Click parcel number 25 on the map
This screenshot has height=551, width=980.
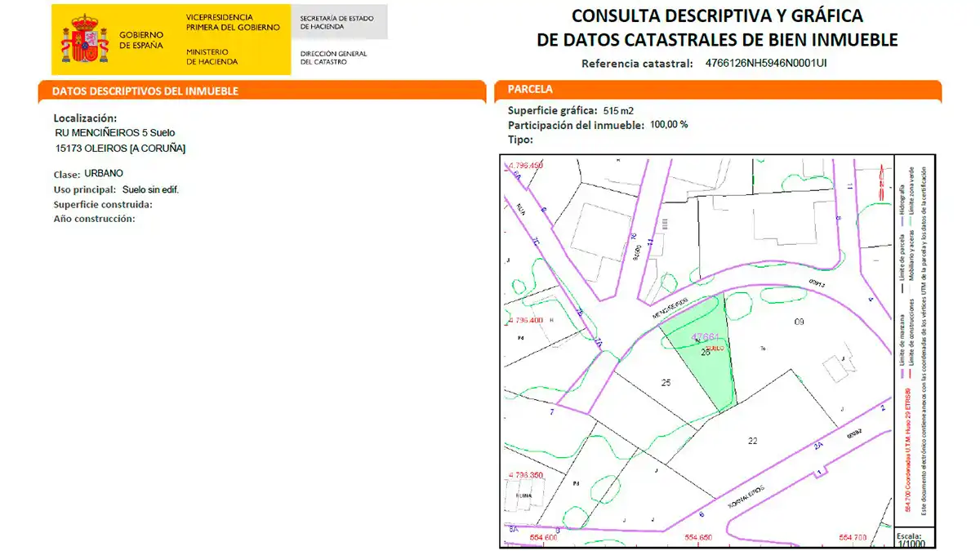(666, 382)
